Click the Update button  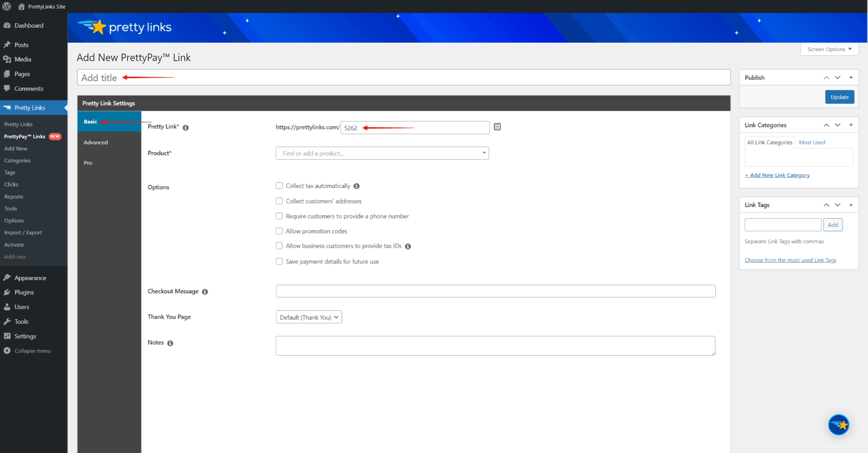coord(839,97)
